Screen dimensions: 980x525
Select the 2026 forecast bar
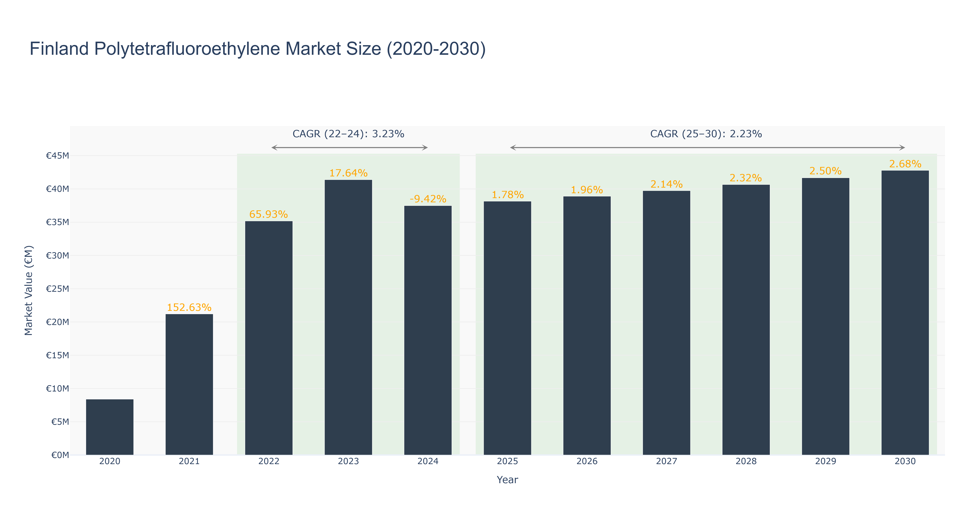pyautogui.click(x=587, y=326)
